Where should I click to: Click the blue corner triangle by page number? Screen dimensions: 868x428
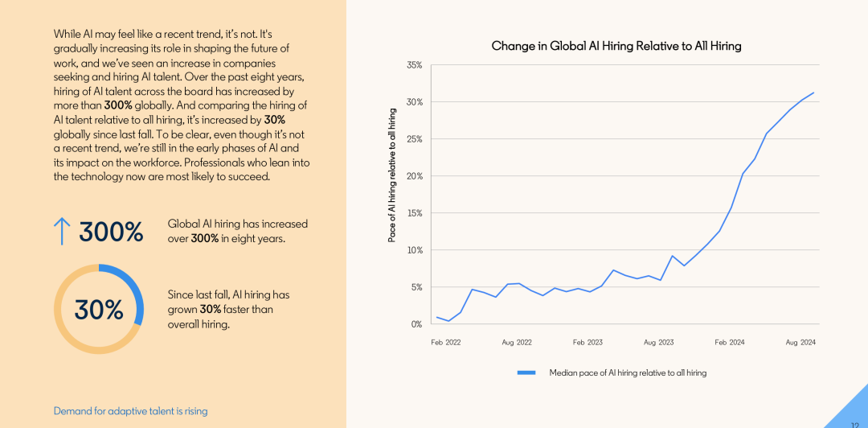(x=850, y=412)
